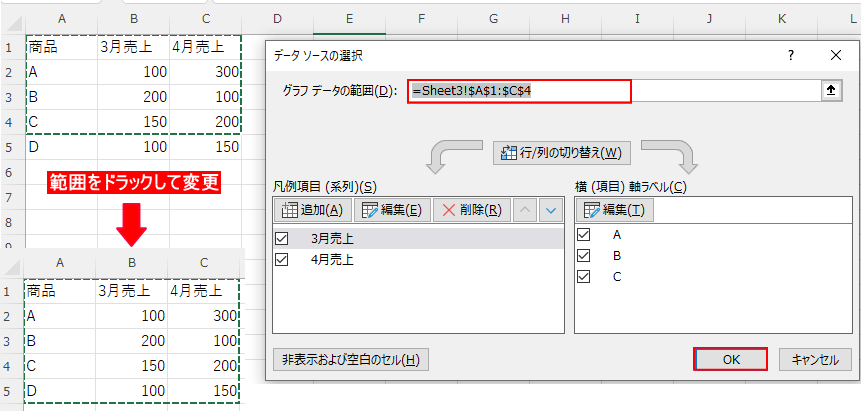
Task: Select column E header
Action: coord(349,19)
